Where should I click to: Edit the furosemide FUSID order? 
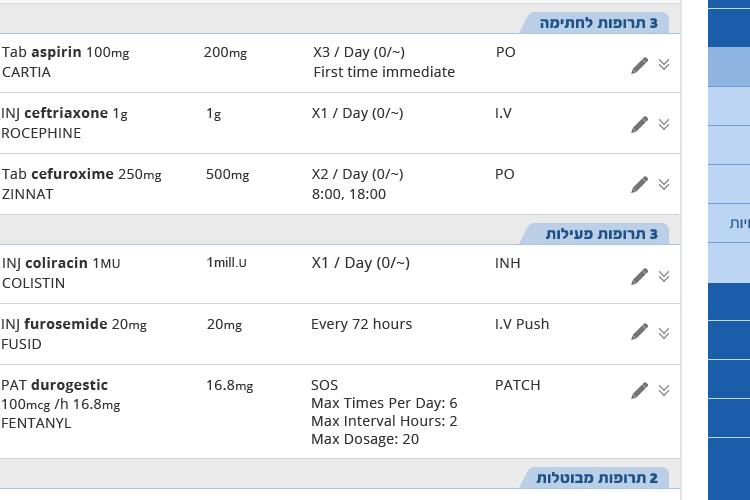click(x=640, y=332)
